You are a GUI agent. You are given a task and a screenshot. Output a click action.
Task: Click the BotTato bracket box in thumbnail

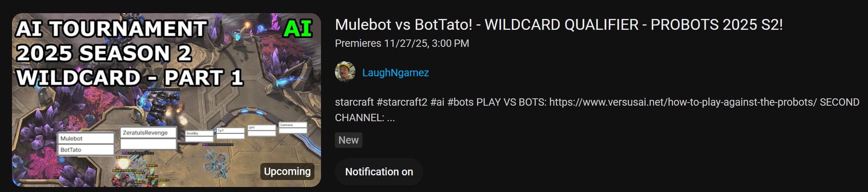[85, 150]
